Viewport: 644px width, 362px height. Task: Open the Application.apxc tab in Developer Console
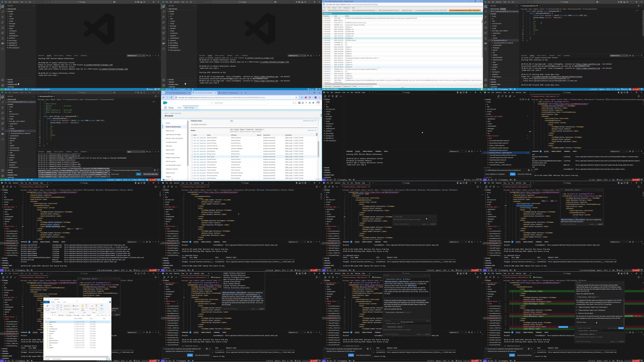point(407,10)
